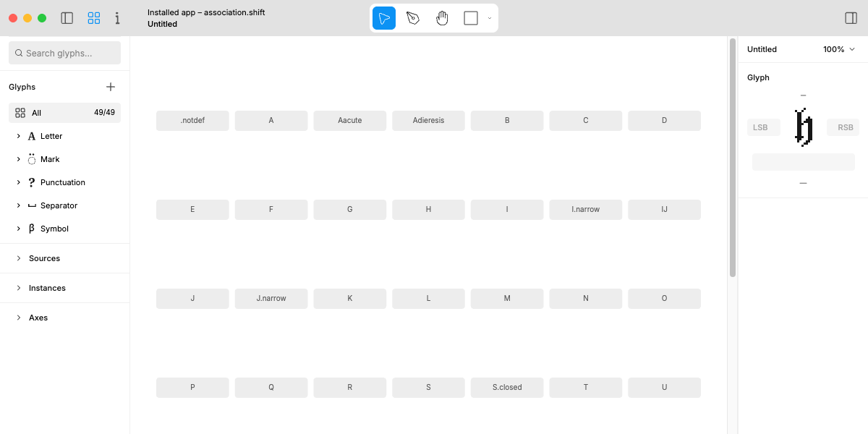Select the IJ glyph cell
This screenshot has width=868, height=434.
tap(664, 210)
